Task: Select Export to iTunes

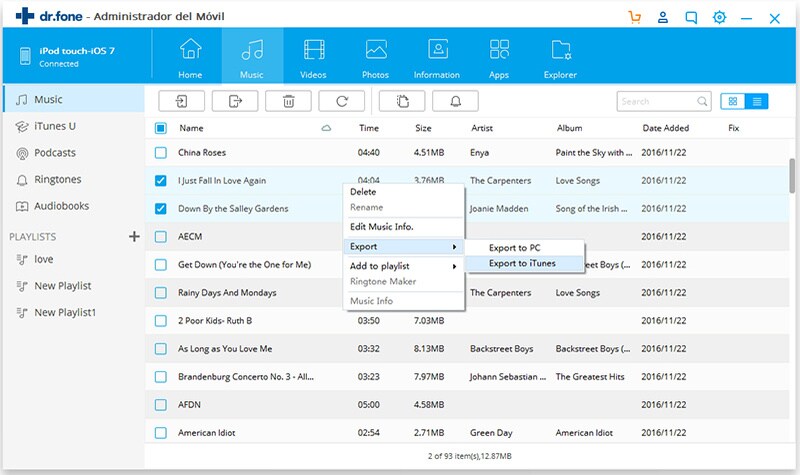Action: click(524, 263)
